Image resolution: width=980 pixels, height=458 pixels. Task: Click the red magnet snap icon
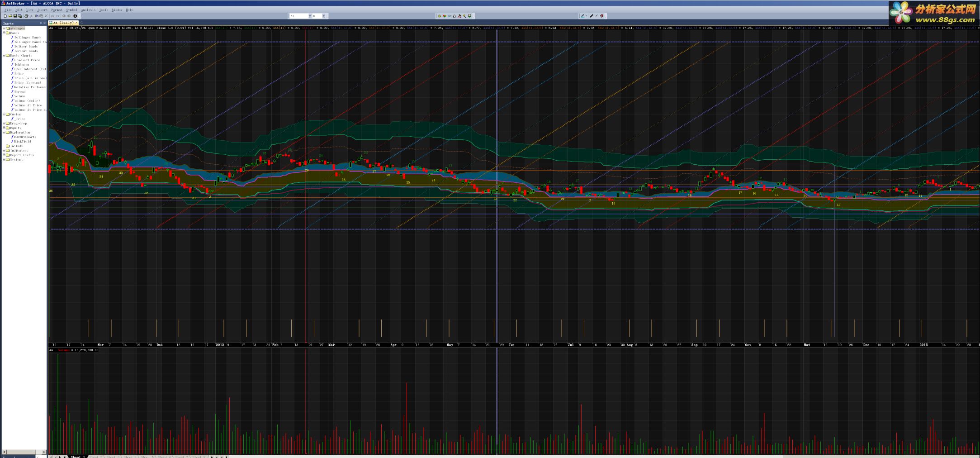(x=602, y=16)
